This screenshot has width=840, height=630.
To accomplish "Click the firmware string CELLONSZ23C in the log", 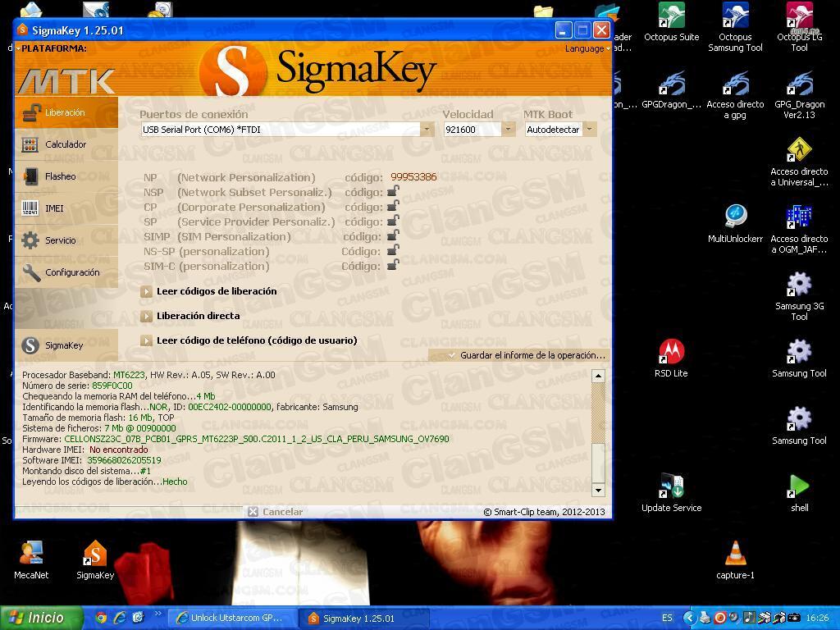I will 257,439.
